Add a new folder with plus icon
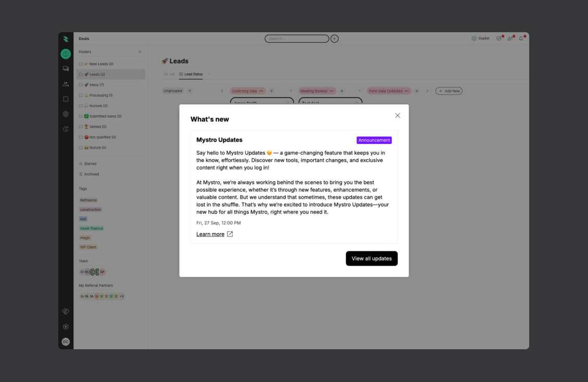This screenshot has height=382, width=588. coord(140,52)
